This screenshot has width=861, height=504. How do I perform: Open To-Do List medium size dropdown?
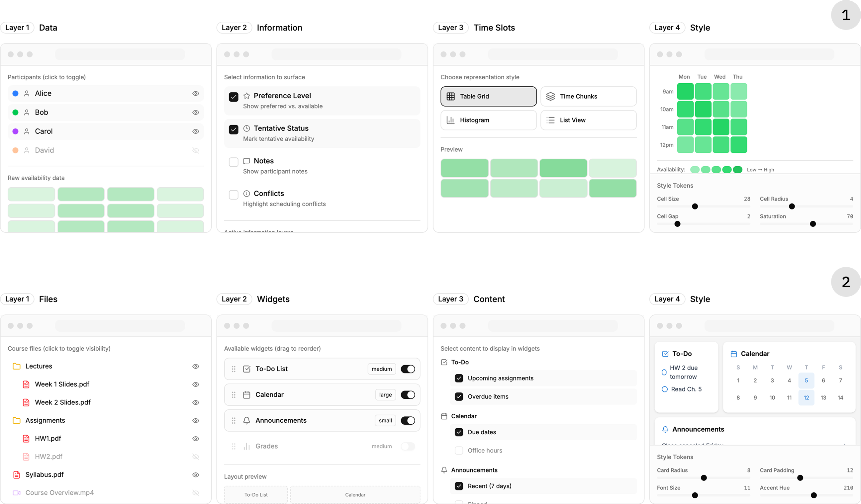click(x=382, y=369)
